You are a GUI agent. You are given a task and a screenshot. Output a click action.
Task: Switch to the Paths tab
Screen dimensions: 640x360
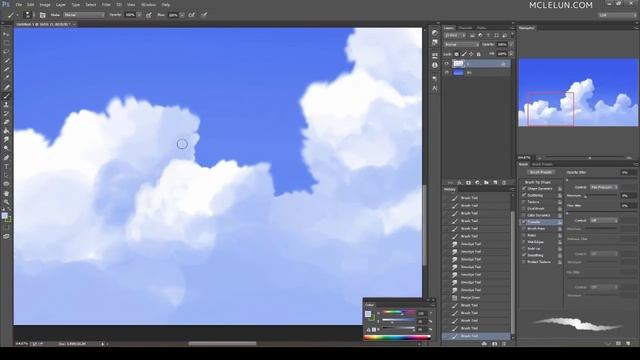(x=482, y=28)
